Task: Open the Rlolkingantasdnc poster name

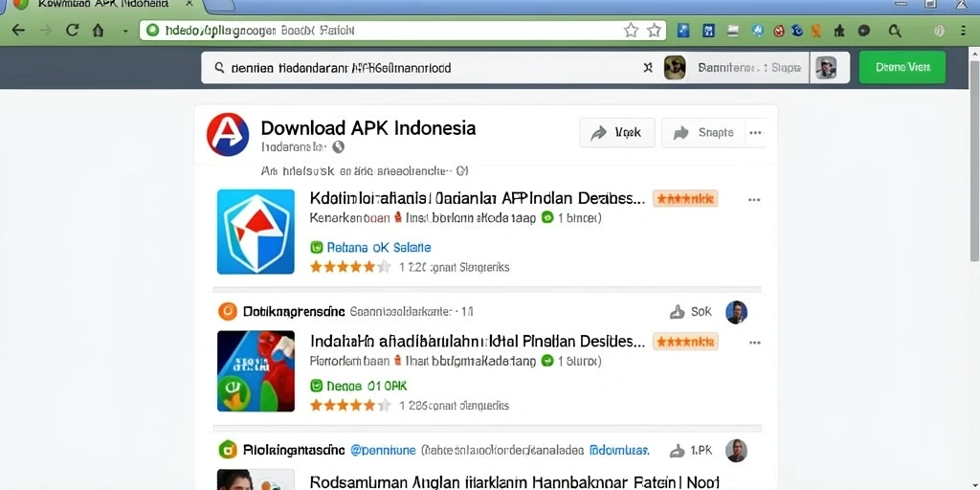Action: 294,450
